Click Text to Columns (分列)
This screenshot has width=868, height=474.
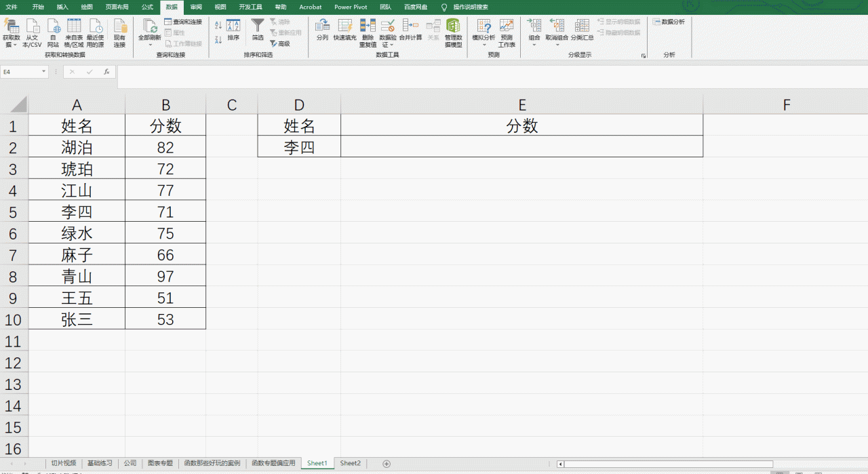[322, 30]
